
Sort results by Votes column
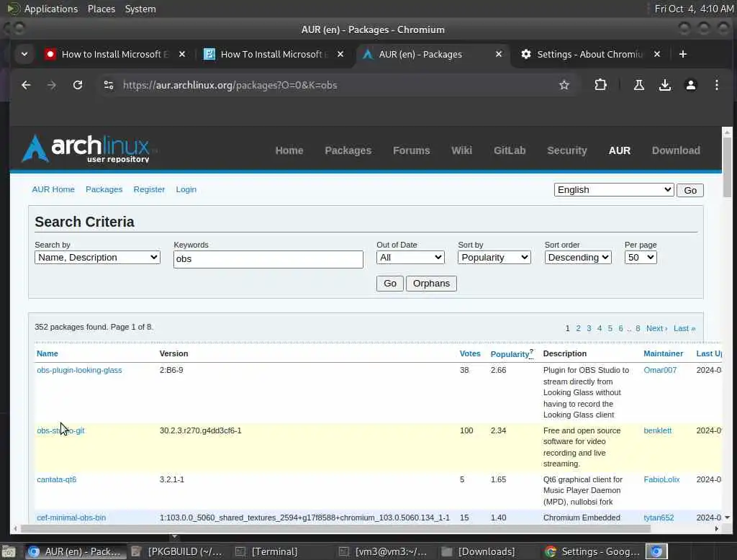(470, 353)
